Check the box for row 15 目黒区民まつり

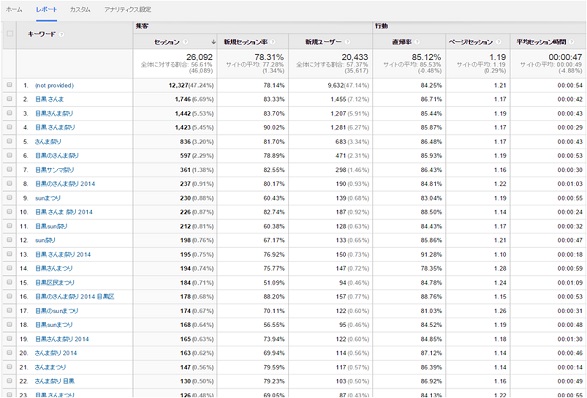pos(10,282)
